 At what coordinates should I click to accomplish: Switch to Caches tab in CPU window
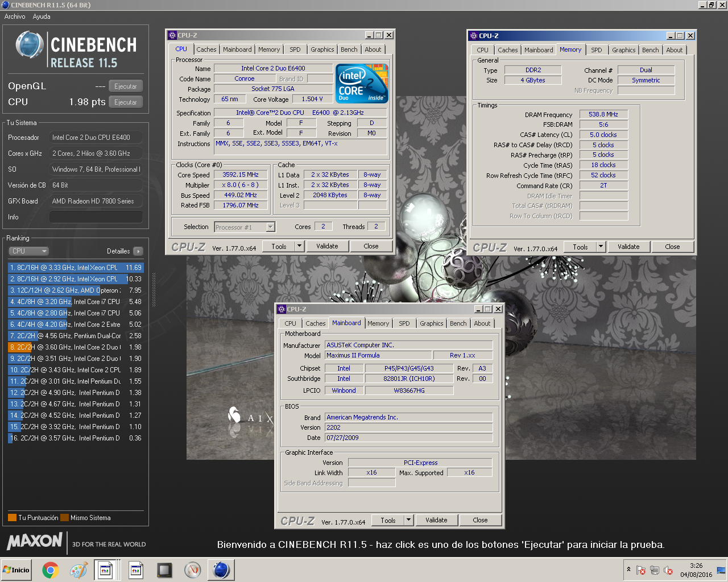pos(206,49)
